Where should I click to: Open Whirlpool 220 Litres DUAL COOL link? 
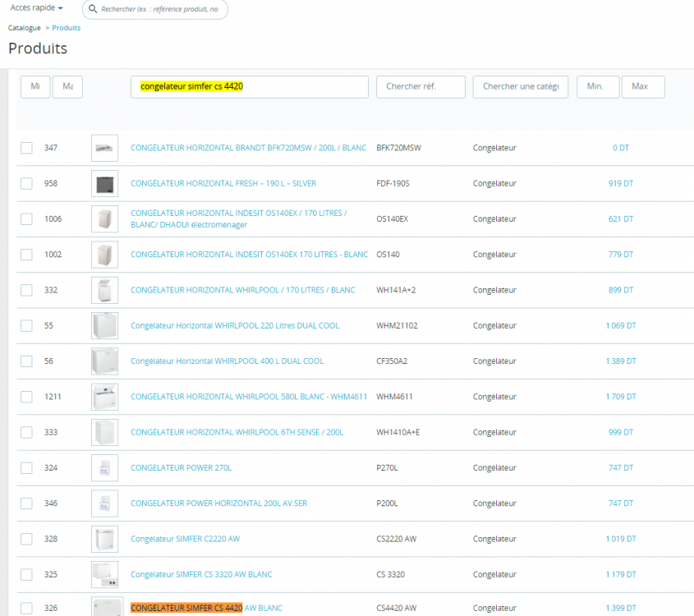coord(235,326)
